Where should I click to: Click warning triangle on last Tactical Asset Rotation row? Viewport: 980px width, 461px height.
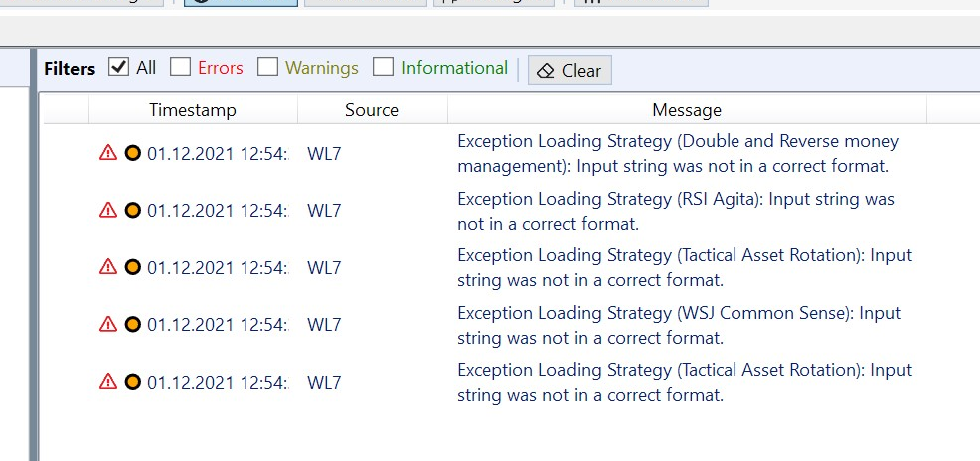tap(108, 381)
